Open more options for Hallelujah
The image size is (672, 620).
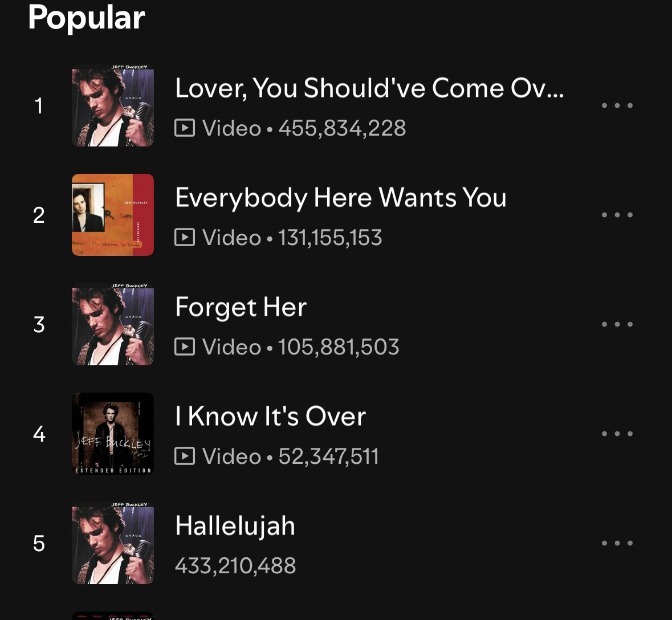[617, 543]
